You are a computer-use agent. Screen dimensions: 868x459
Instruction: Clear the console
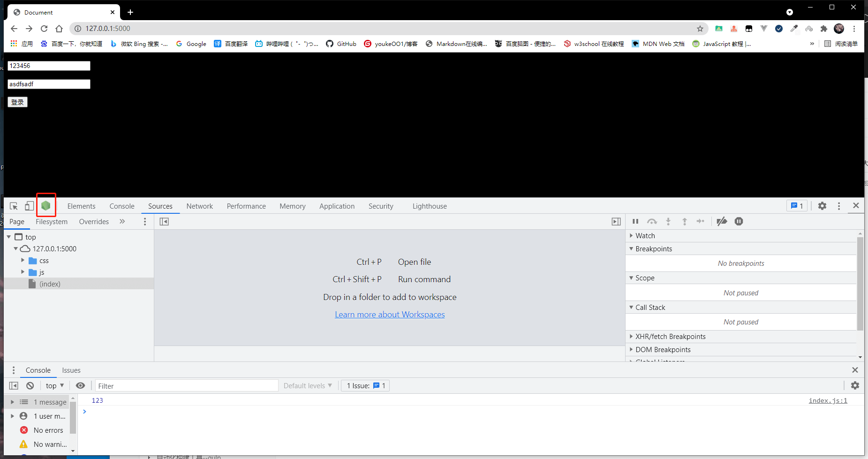coord(30,385)
